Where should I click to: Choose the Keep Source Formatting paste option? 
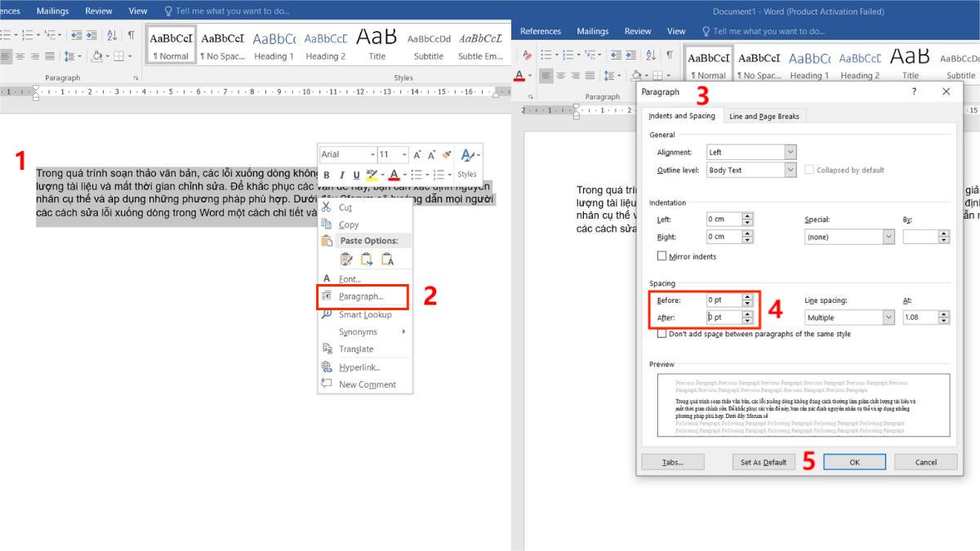[346, 260]
